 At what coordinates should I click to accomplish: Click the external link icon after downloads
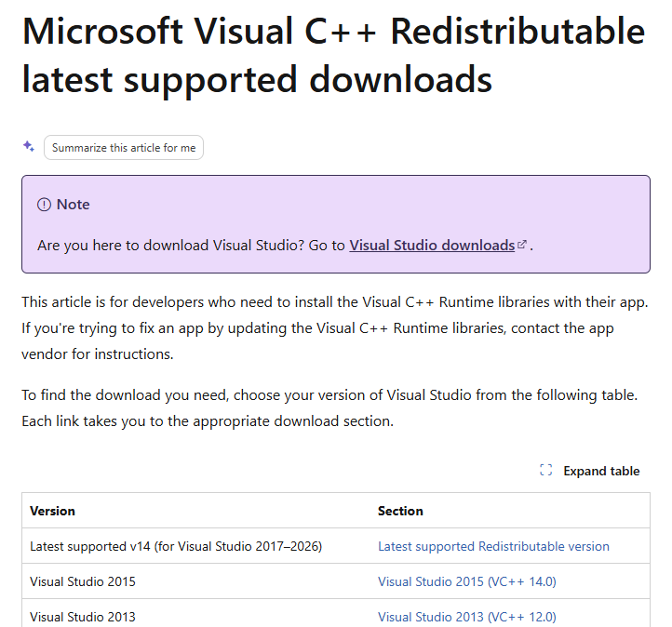click(x=522, y=245)
